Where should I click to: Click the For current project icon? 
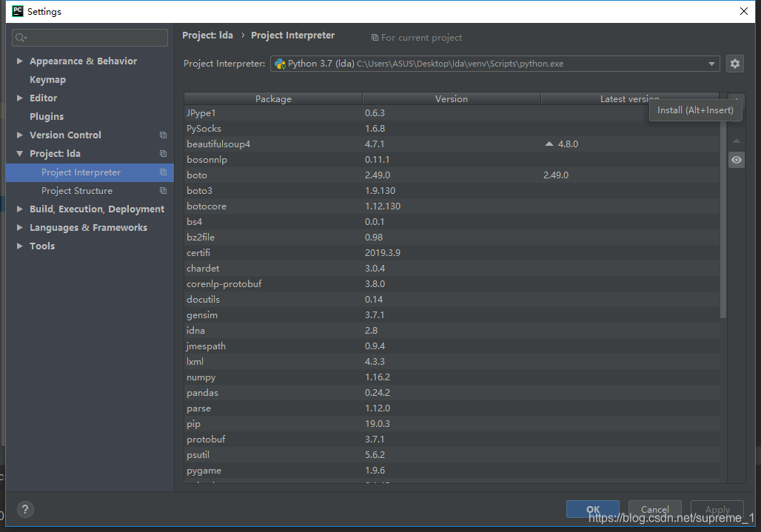pos(375,37)
